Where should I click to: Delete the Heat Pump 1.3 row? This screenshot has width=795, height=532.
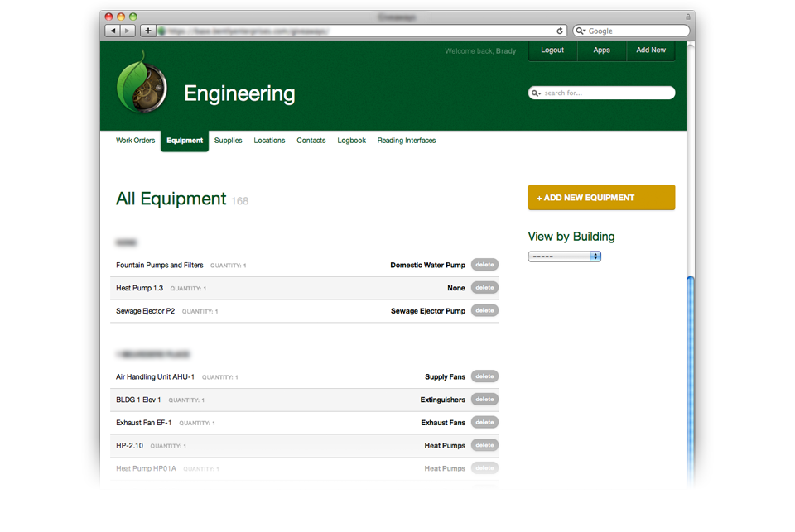(484, 287)
